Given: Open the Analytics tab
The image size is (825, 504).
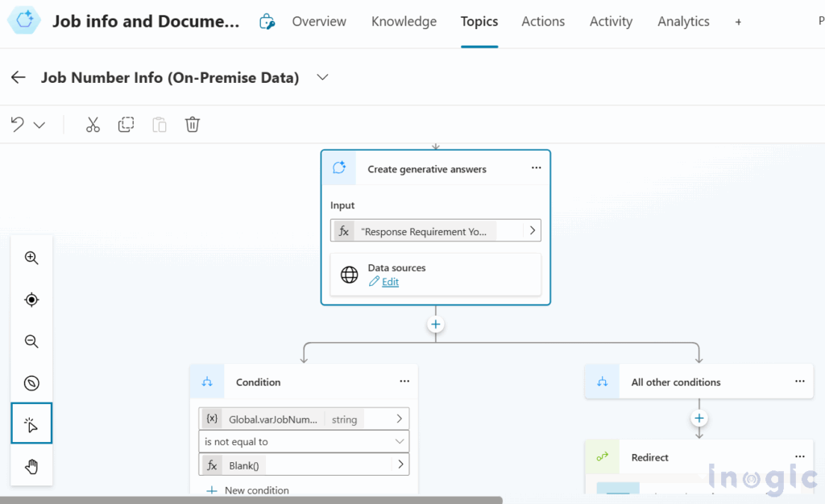Looking at the screenshot, I should 682,22.
